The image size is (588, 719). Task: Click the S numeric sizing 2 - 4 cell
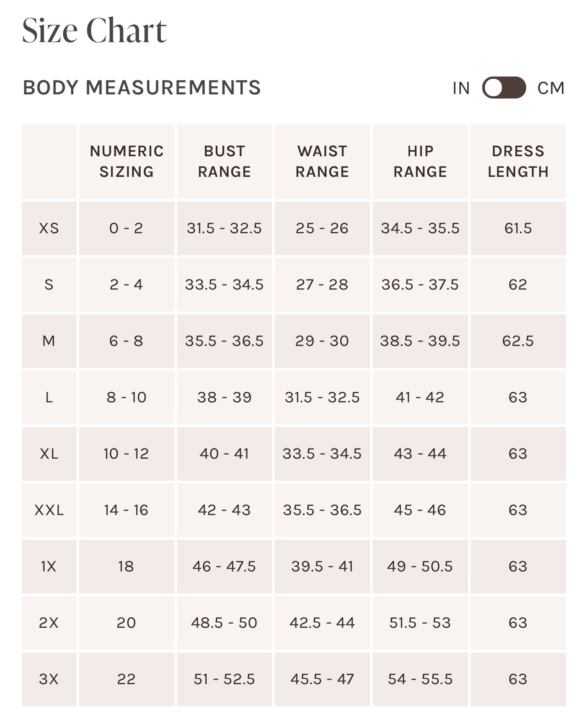click(127, 285)
